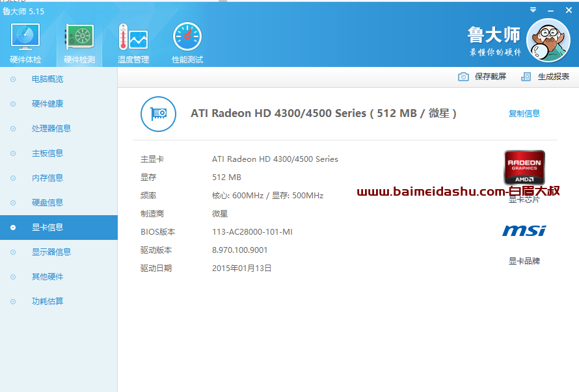Click the bullet icon beside 其他硬件
Image resolution: width=579 pixels, height=392 pixels.
click(x=13, y=277)
